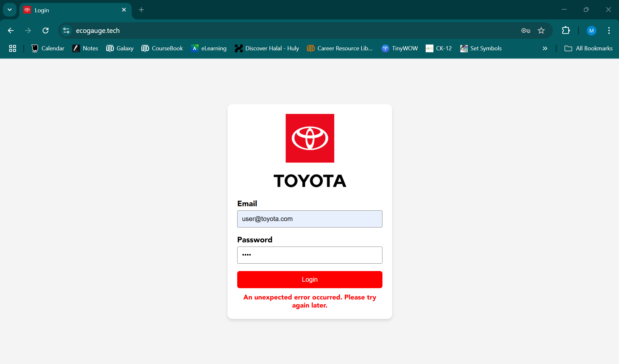Viewport: 619px width, 364px height.
Task: View site information icon in address bar
Action: [x=66, y=31]
